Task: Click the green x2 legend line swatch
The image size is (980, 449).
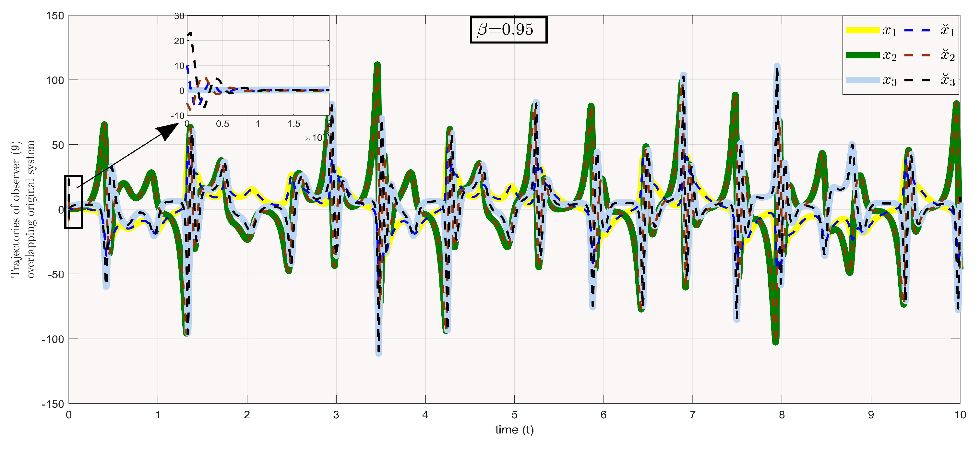Action: point(863,55)
